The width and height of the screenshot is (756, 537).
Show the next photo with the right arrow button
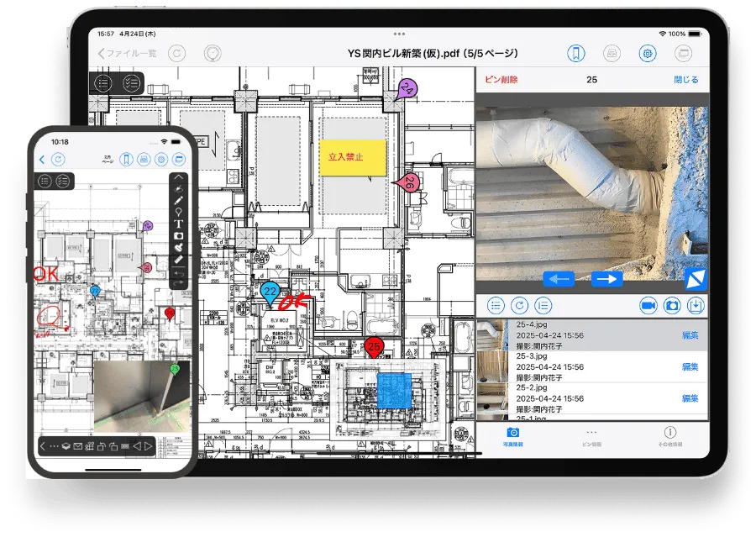point(607,279)
